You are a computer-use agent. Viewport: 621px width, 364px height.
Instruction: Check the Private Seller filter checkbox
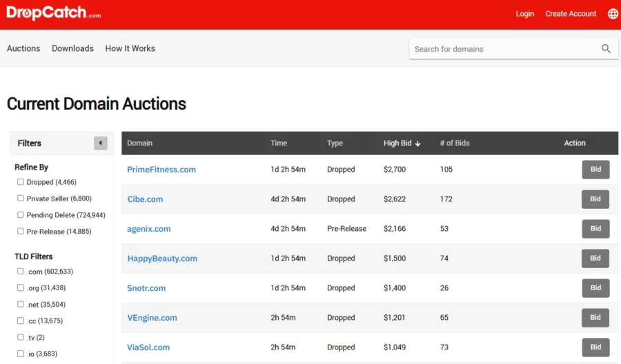point(20,199)
